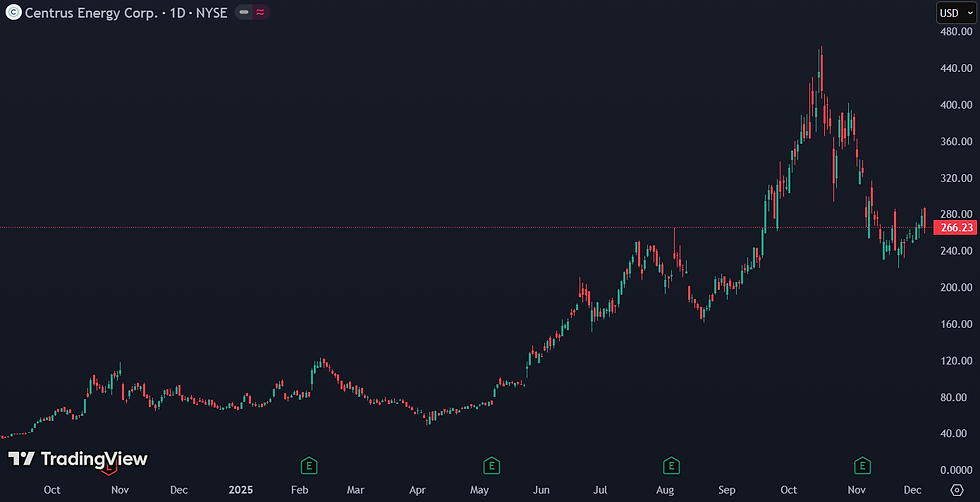
Task: Click the Apr label on time axis
Action: (417, 489)
